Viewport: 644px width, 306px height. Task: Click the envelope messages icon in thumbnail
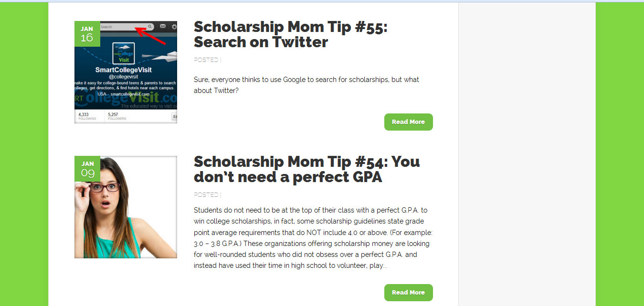tap(163, 26)
